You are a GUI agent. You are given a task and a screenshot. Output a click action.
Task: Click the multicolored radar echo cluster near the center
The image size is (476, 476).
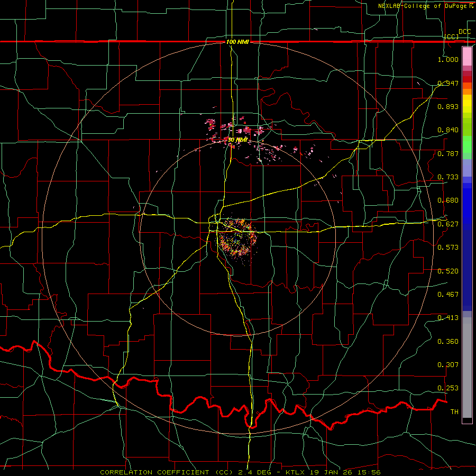pos(237,239)
